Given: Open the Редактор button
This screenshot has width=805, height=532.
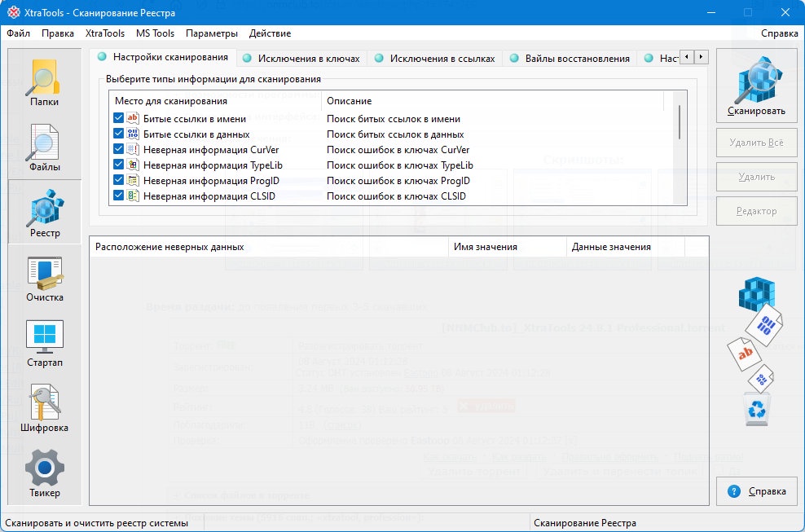Looking at the screenshot, I should [x=756, y=211].
